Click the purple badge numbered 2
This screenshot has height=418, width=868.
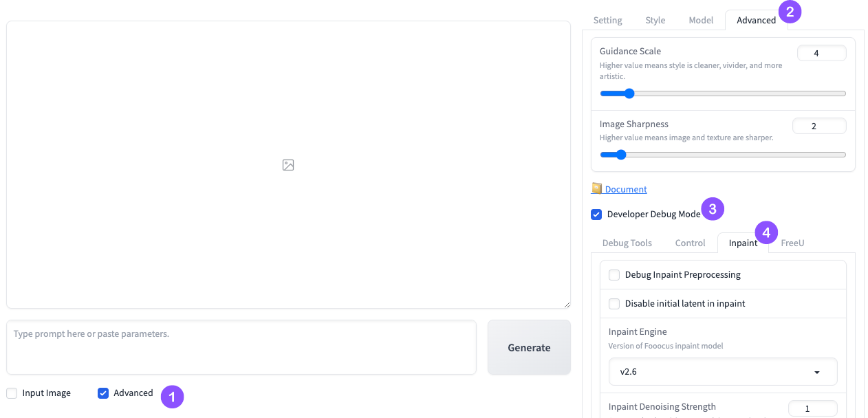point(790,12)
